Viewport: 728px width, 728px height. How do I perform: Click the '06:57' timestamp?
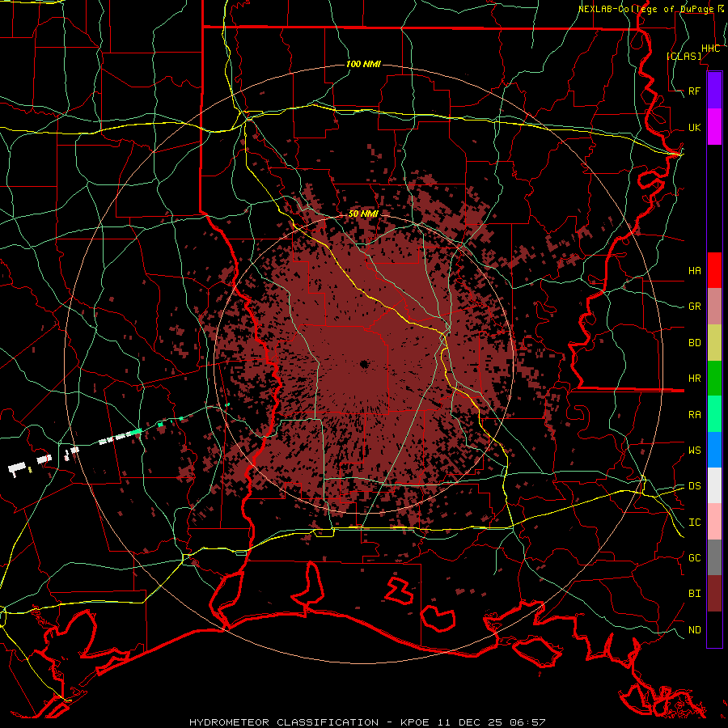[527, 722]
